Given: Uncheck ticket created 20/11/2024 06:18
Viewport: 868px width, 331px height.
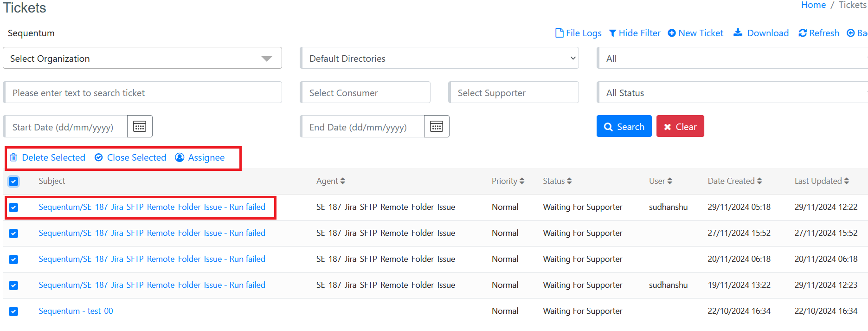Looking at the screenshot, I should [x=13, y=260].
